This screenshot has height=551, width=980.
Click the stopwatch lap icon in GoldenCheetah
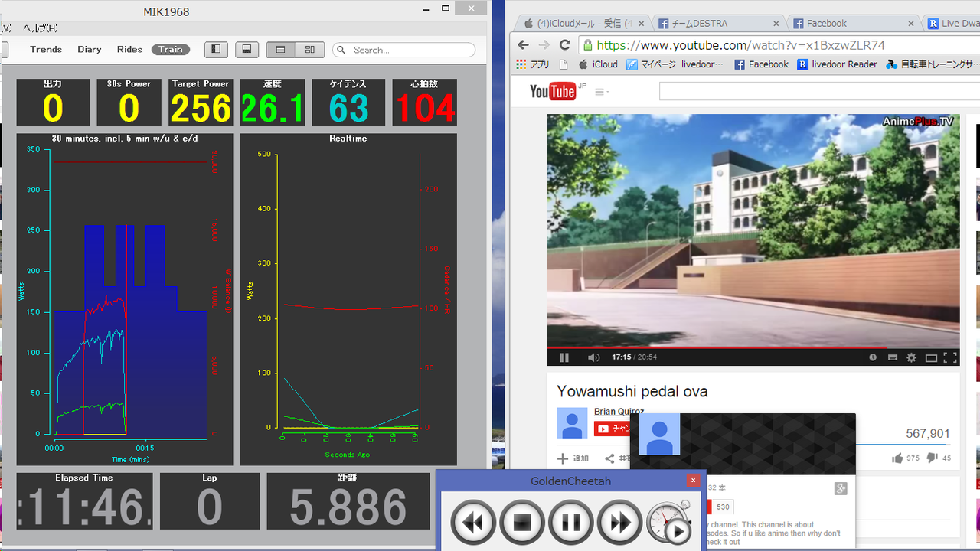coord(669,523)
